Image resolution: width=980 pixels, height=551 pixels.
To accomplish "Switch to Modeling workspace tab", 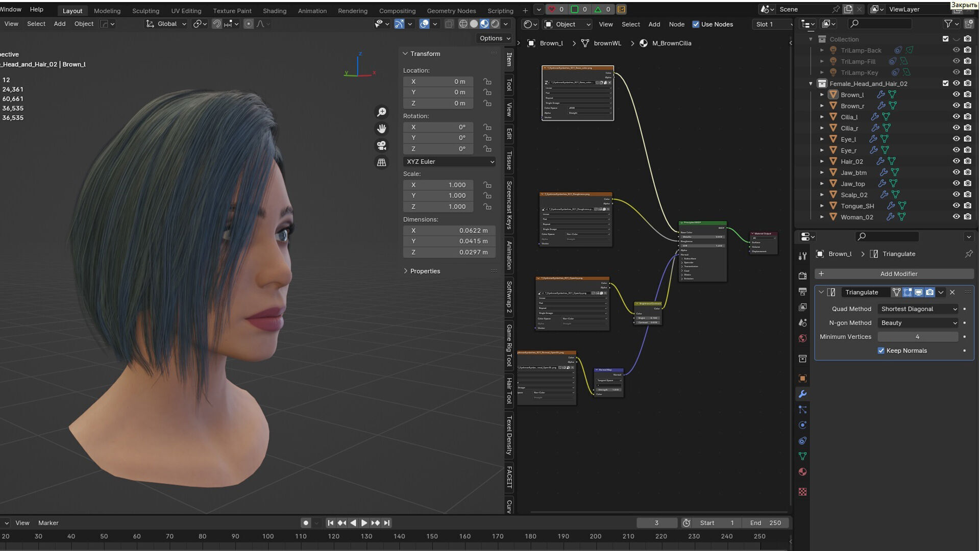I will pos(107,11).
